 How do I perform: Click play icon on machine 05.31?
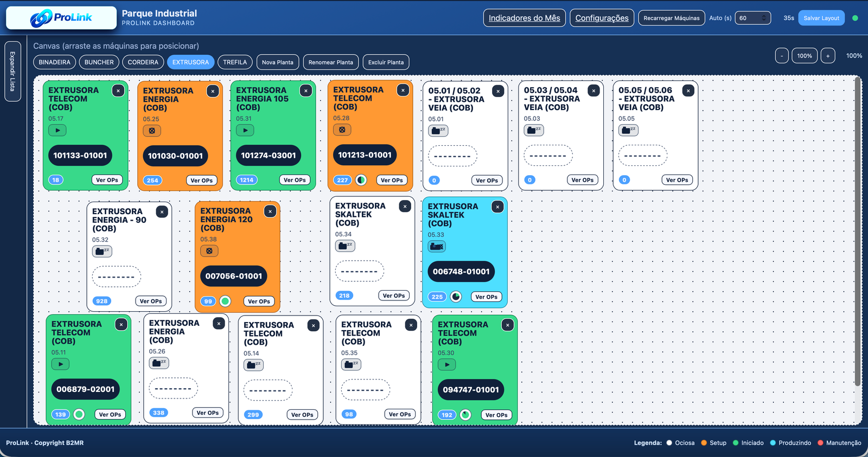pos(245,130)
